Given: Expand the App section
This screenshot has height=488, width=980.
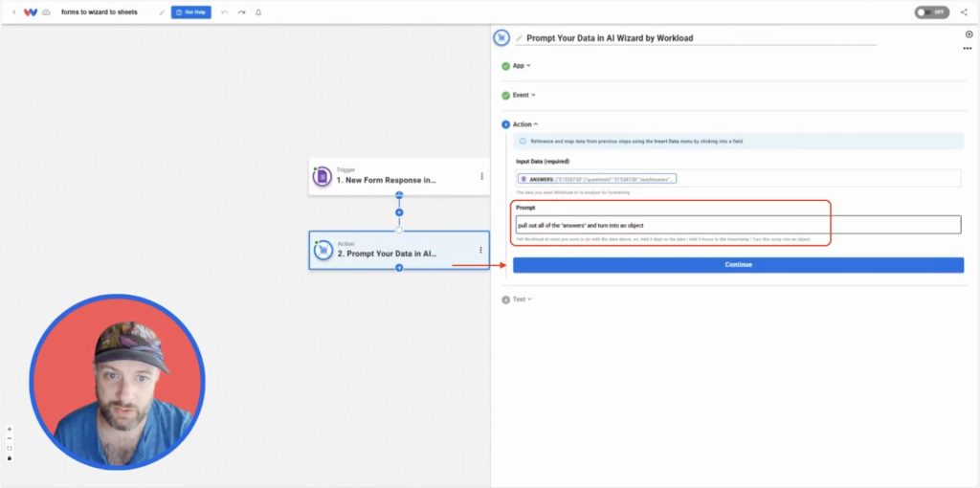Looking at the screenshot, I should click(522, 66).
